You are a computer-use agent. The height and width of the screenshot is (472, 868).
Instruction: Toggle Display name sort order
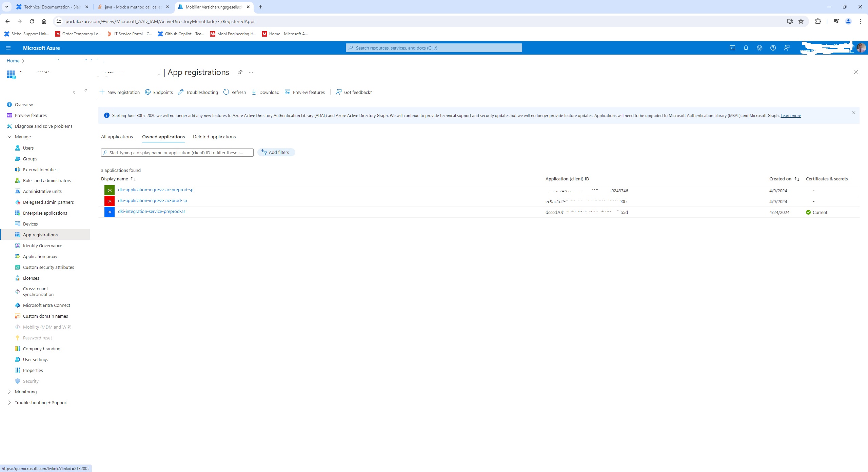133,178
